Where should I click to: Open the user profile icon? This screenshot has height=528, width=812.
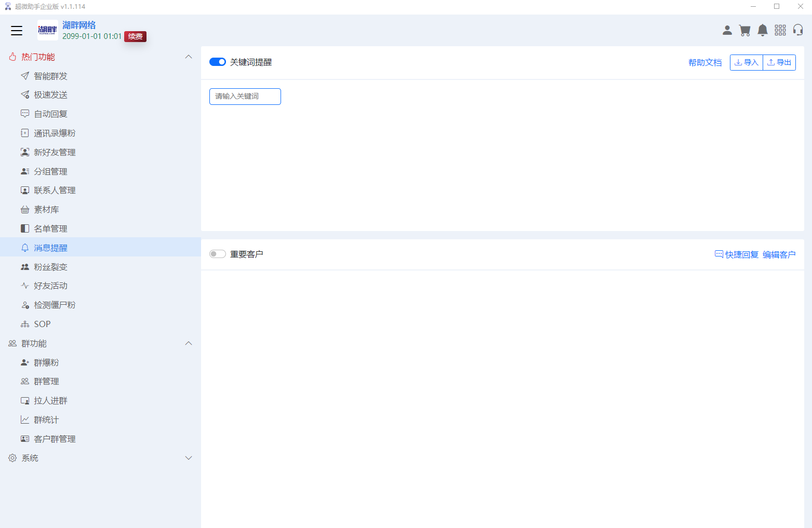coord(727,31)
